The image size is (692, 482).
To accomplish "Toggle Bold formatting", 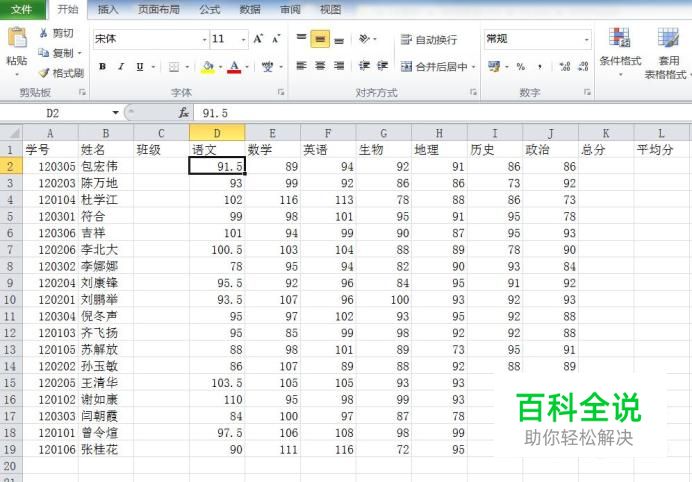I will tap(102, 67).
